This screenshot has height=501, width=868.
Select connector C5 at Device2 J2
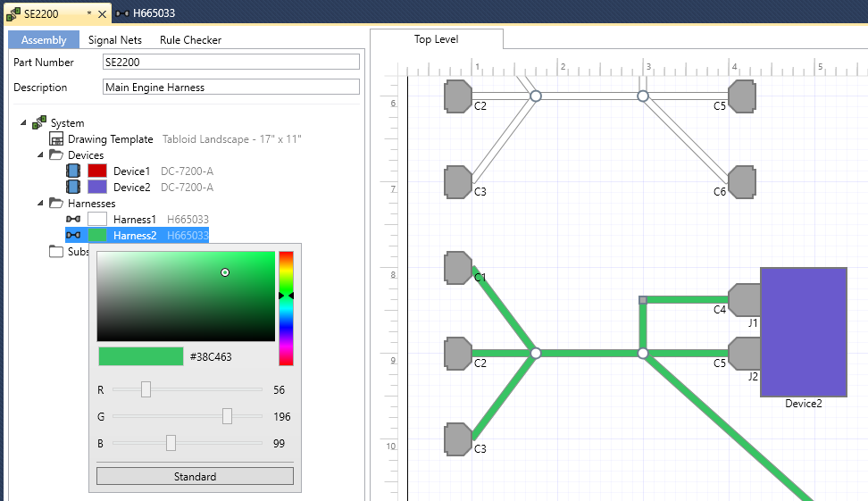744,354
